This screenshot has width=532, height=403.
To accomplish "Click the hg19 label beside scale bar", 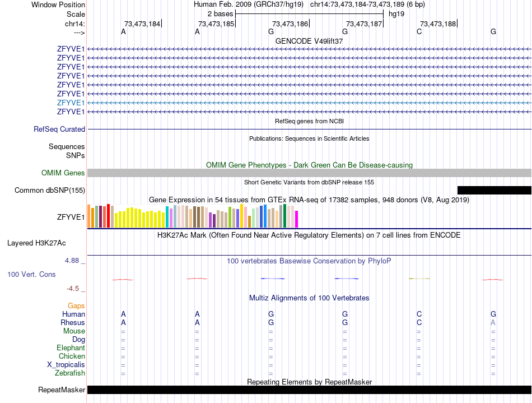I will click(x=396, y=14).
